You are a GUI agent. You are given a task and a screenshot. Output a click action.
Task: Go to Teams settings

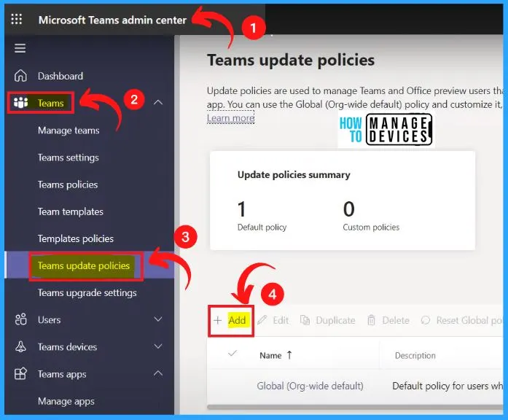pos(68,157)
